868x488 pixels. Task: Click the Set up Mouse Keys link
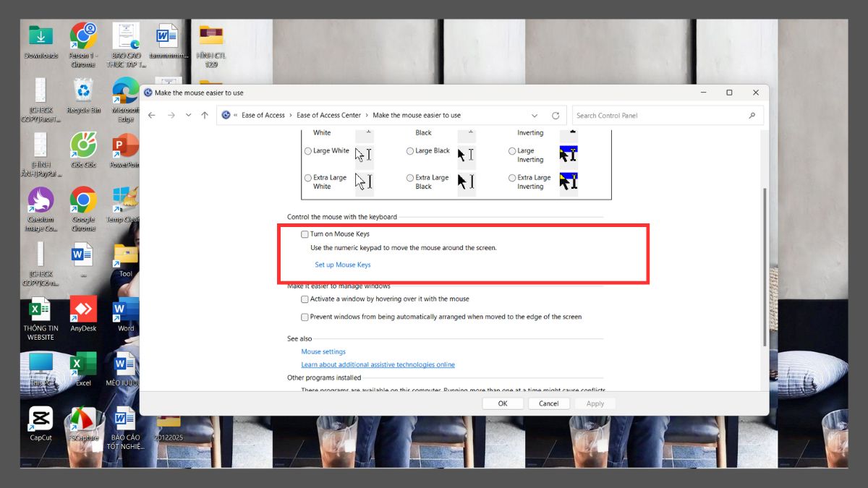[342, 265]
